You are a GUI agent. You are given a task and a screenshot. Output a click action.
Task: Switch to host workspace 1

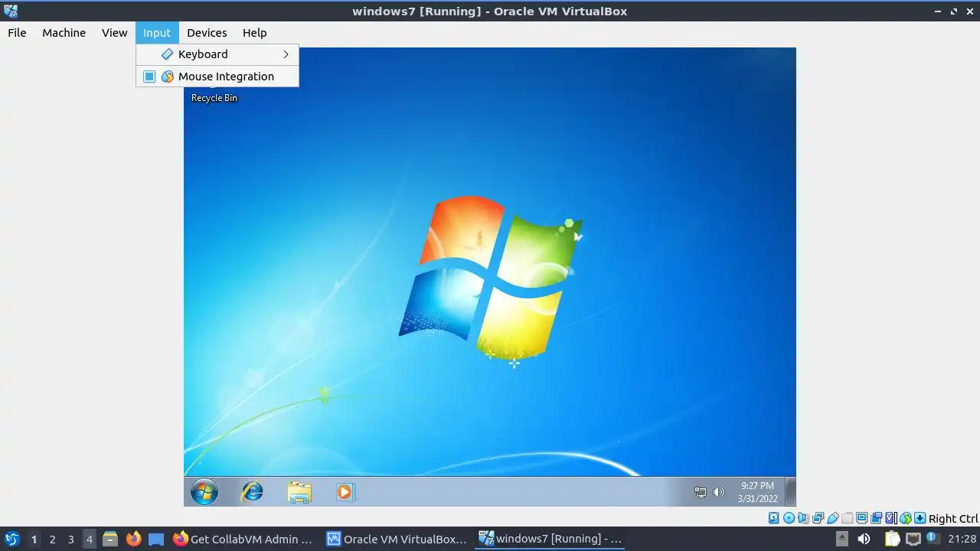pyautogui.click(x=34, y=539)
